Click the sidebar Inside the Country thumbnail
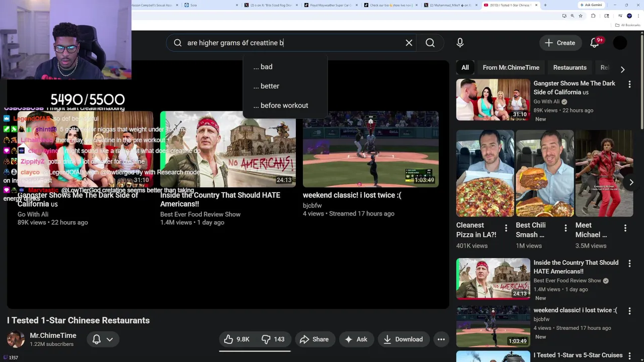 [493, 279]
